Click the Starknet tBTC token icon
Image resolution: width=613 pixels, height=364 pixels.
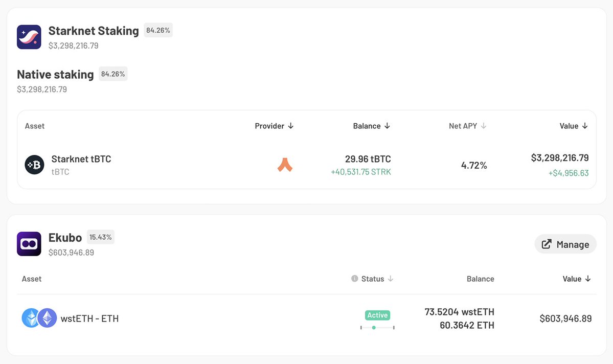pos(34,165)
